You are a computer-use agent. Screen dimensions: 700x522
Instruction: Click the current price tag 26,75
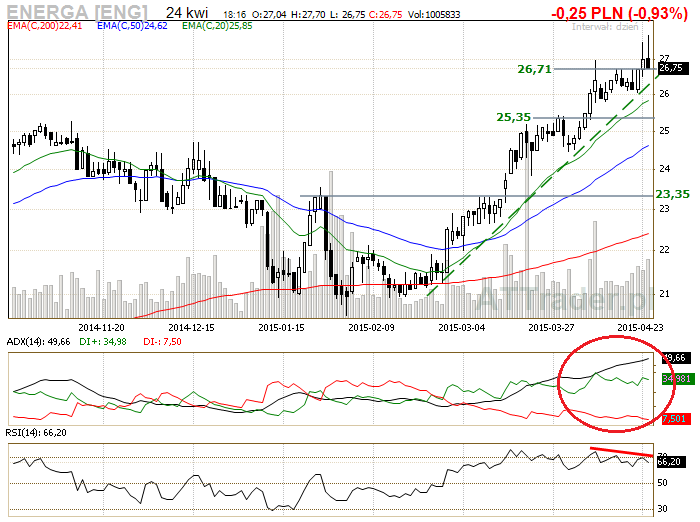pyautogui.click(x=673, y=68)
